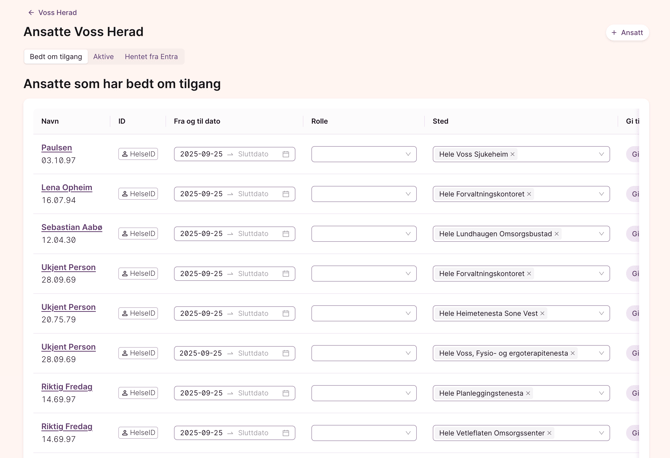Switch to the Aktive tab
670x458 pixels.
coord(103,56)
